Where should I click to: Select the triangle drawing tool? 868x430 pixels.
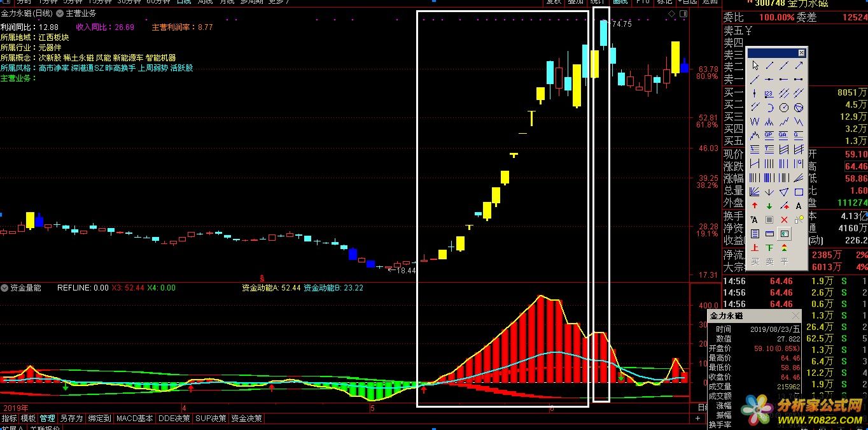pos(784,191)
